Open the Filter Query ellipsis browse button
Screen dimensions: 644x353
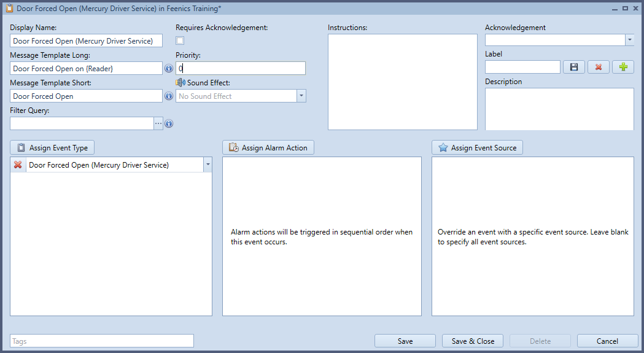tap(158, 123)
